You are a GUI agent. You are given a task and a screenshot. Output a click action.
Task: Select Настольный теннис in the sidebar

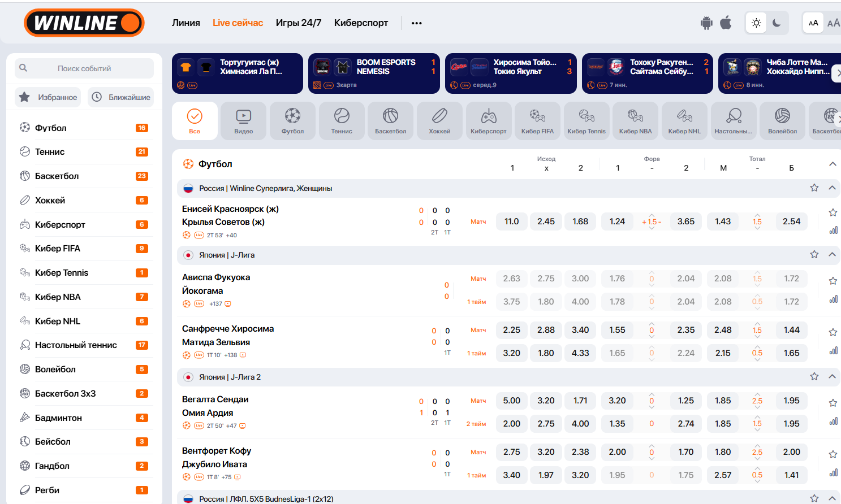[84, 345]
